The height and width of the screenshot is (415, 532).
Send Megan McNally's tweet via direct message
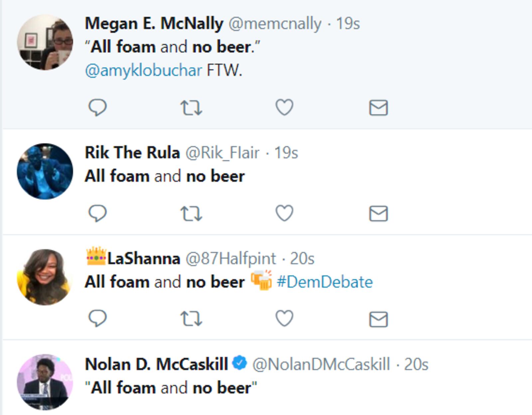[378, 108]
